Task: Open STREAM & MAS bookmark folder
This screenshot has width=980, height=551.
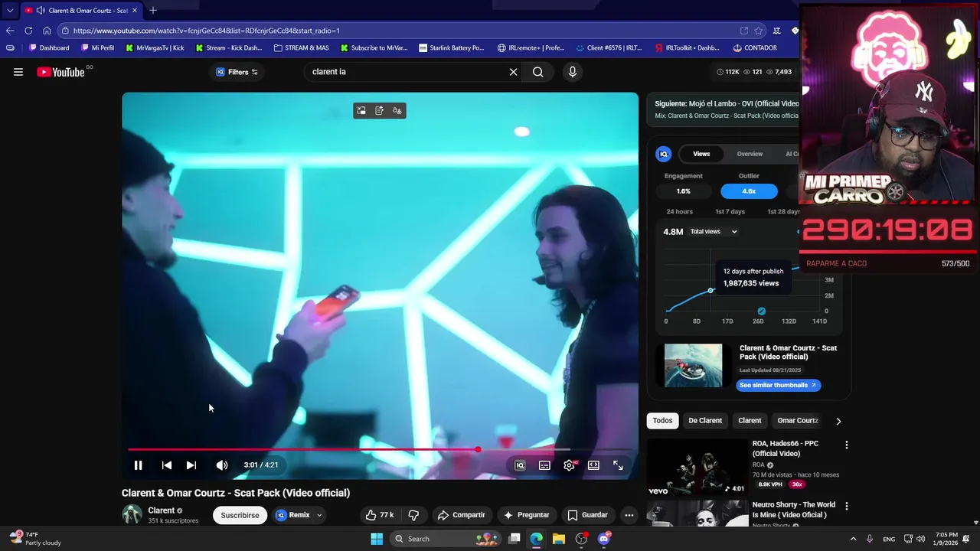Action: [x=302, y=47]
